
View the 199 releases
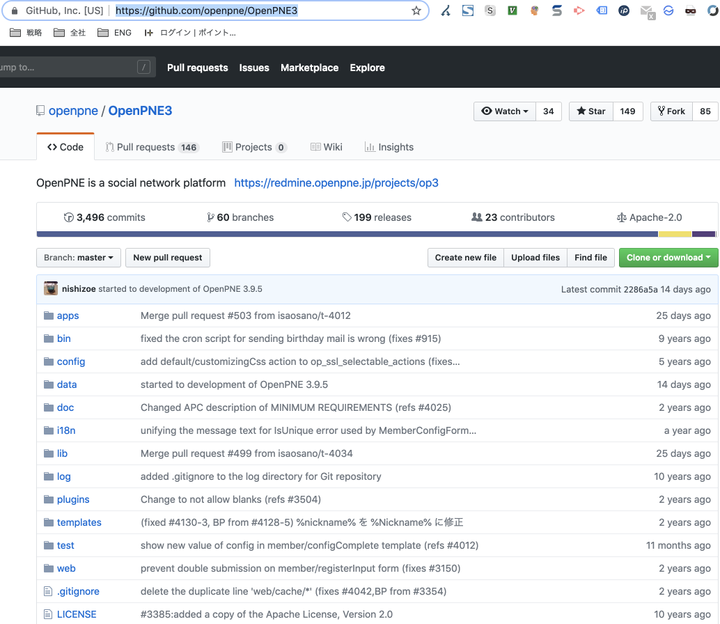click(377, 217)
